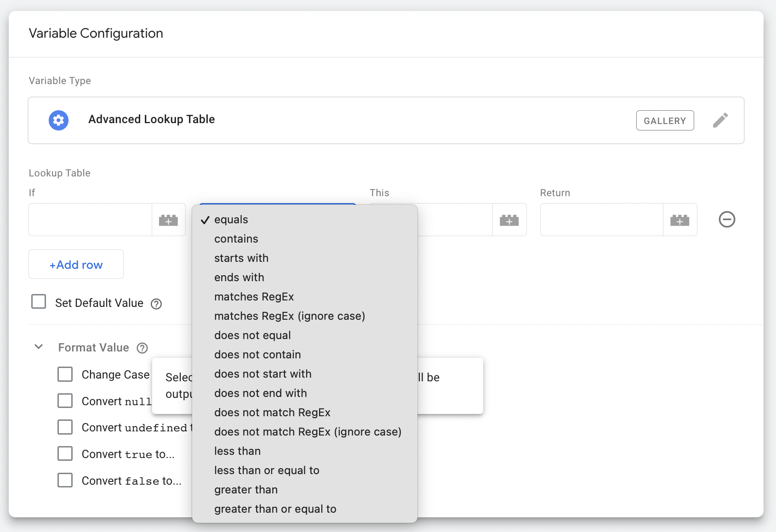This screenshot has height=532, width=776.
Task: Click the Variable Configuration title
Action: click(x=96, y=34)
